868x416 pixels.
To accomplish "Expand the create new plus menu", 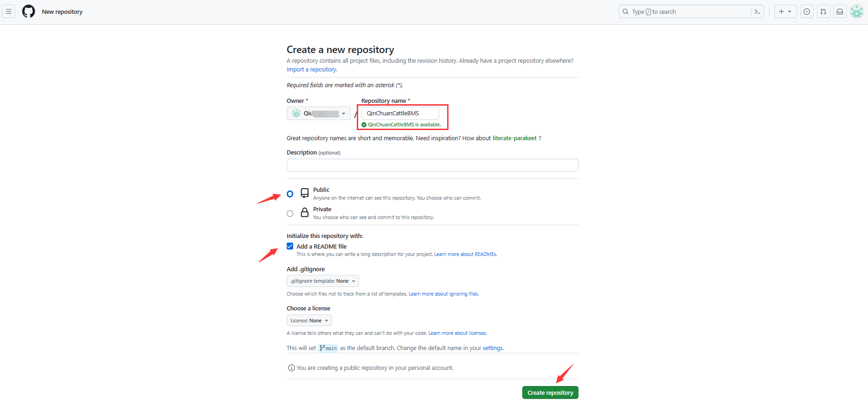I will coord(785,12).
